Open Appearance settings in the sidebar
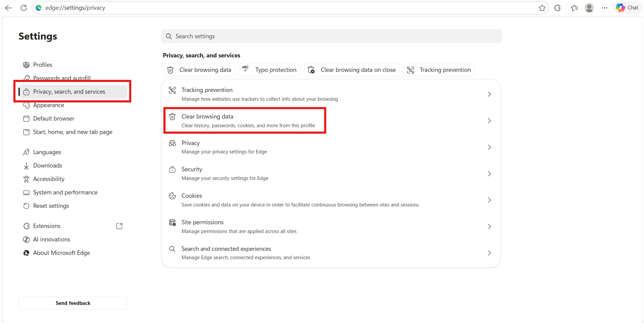The height and width of the screenshot is (323, 644). click(x=73, y=105)
